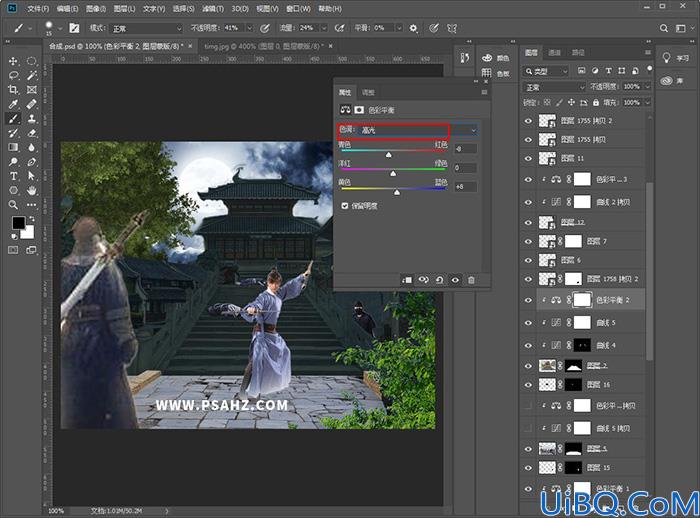This screenshot has width=700, height=518.
Task: Select the Magic Wand tool
Action: pos(31,75)
